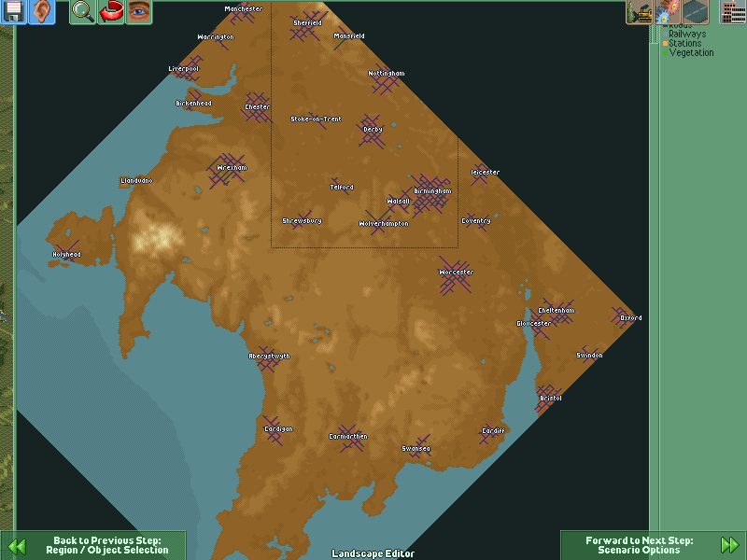747x560 pixels.
Task: Click the orange Stations color swatch
Action: point(665,43)
